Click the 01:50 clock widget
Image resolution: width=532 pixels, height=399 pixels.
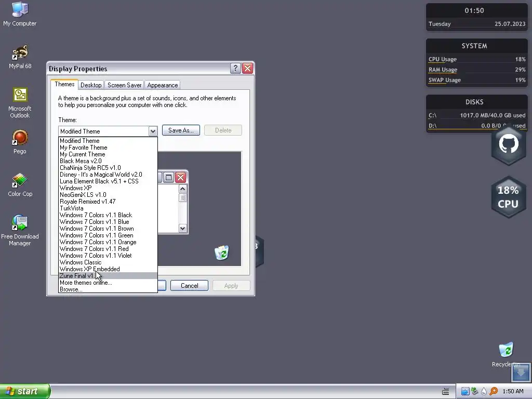474,10
